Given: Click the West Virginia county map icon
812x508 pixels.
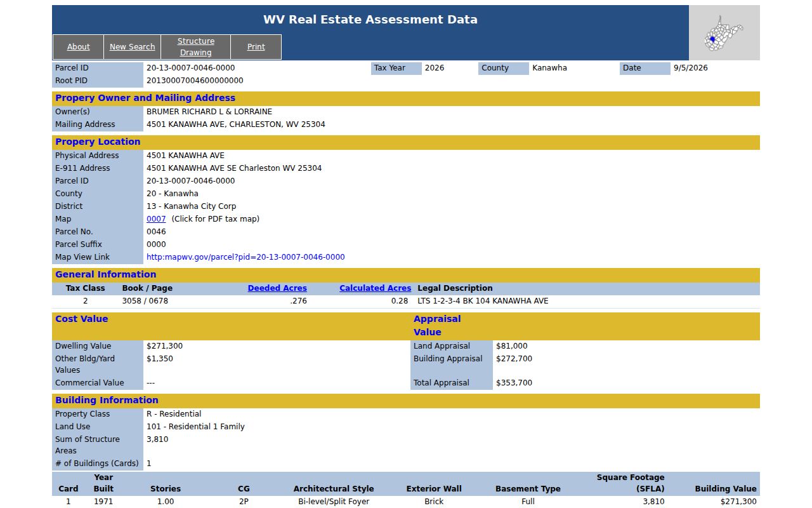Looking at the screenshot, I should click(x=723, y=33).
